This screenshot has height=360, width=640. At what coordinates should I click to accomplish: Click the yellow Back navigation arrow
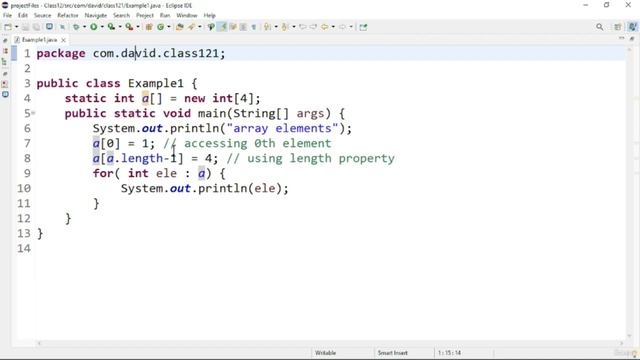coord(324,27)
